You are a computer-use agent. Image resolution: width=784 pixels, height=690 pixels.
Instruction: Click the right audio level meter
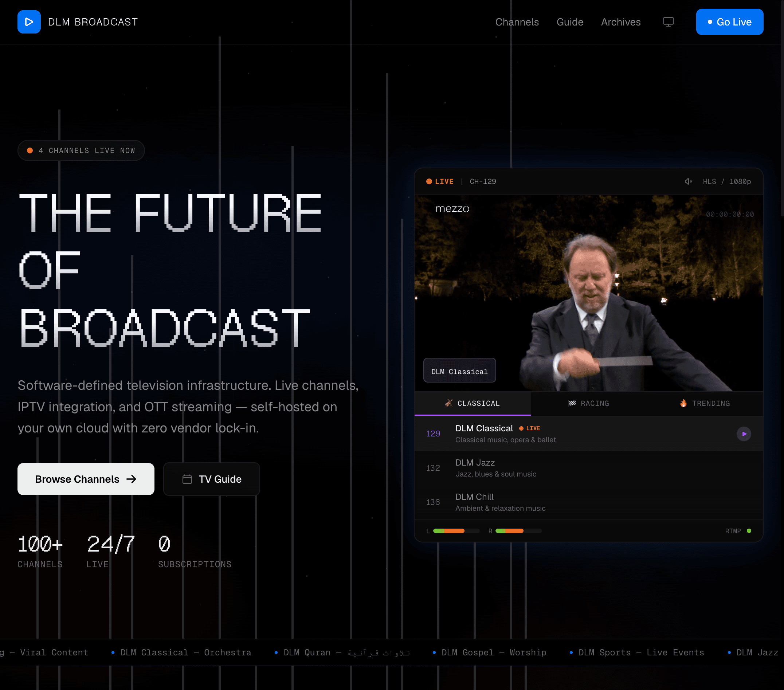tap(518, 531)
